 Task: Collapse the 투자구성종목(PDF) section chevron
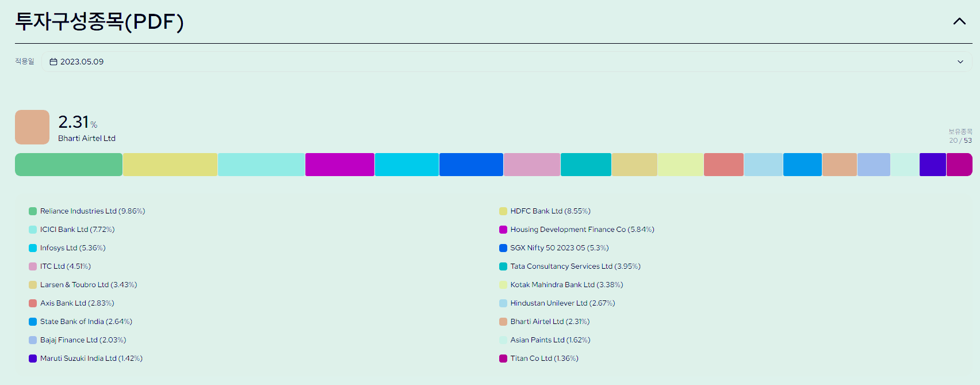coord(959,21)
